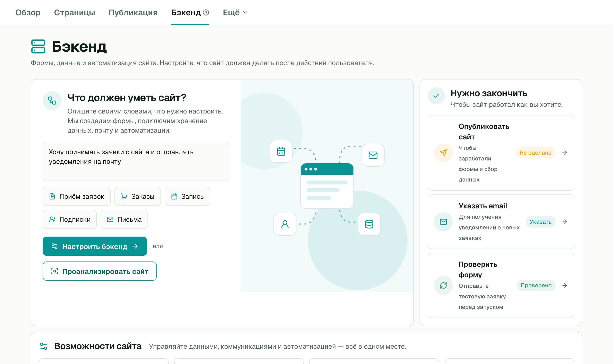The image size is (613, 364).
Task: Click the Проверено status badge
Action: click(x=536, y=285)
